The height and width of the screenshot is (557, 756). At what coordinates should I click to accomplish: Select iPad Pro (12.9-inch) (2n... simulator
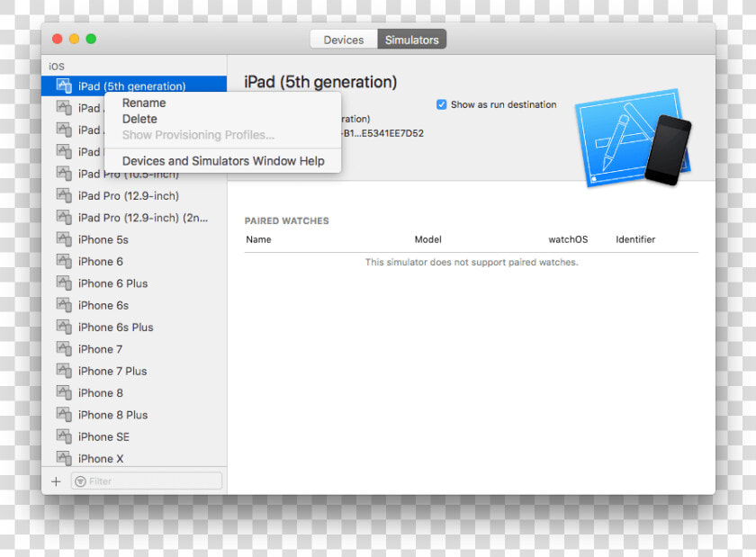[134, 218]
